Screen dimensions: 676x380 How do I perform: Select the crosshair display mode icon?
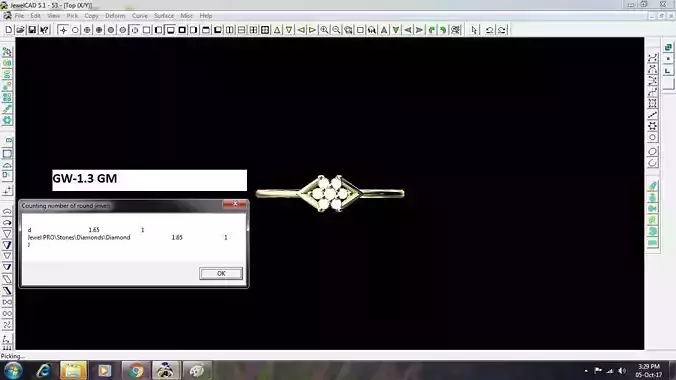tap(63, 30)
